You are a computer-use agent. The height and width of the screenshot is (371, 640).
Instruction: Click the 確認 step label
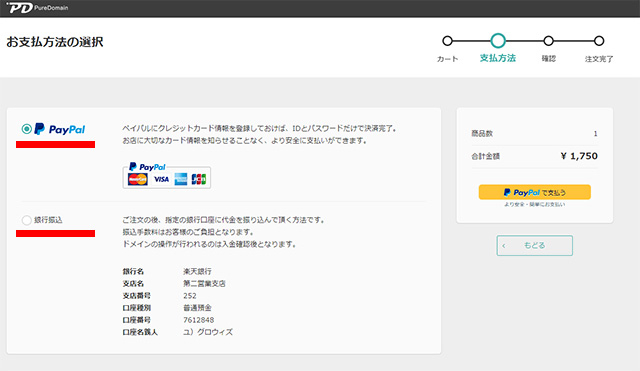549,59
